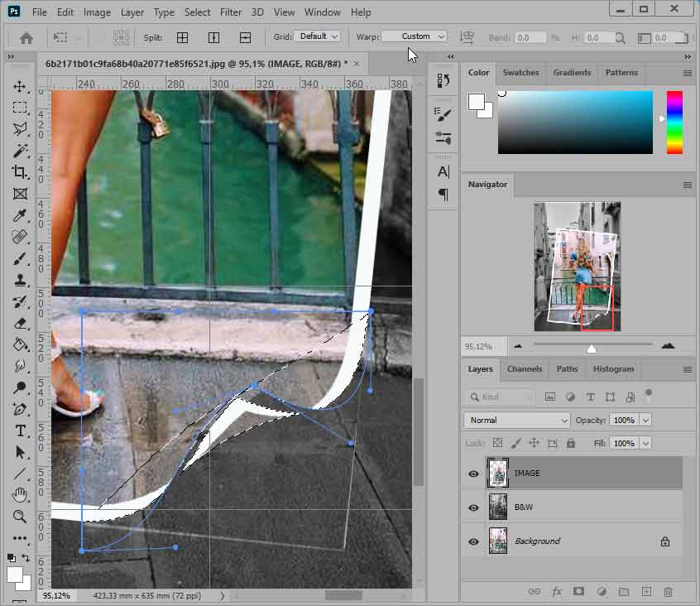This screenshot has height=606, width=700.
Task: Select the Move tool
Action: [x=20, y=86]
